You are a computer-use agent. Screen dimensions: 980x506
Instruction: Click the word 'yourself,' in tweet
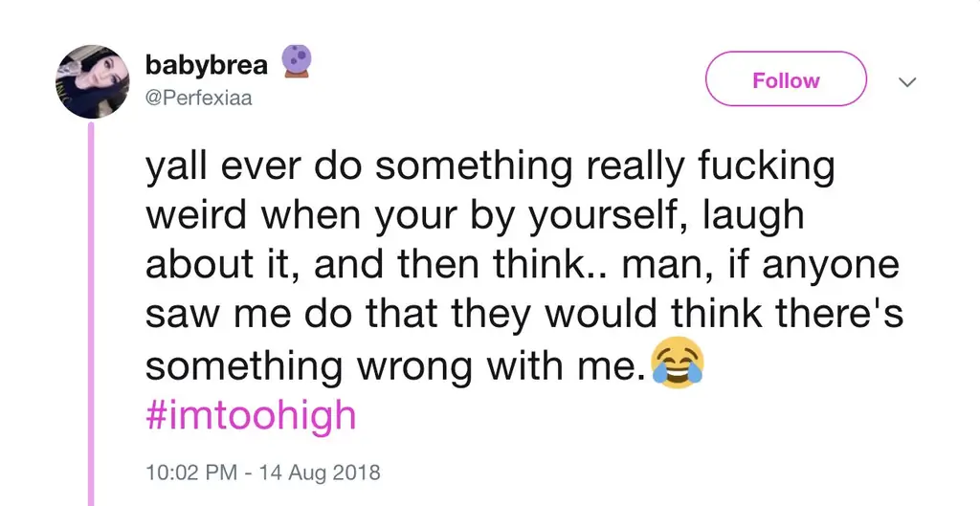(610, 217)
